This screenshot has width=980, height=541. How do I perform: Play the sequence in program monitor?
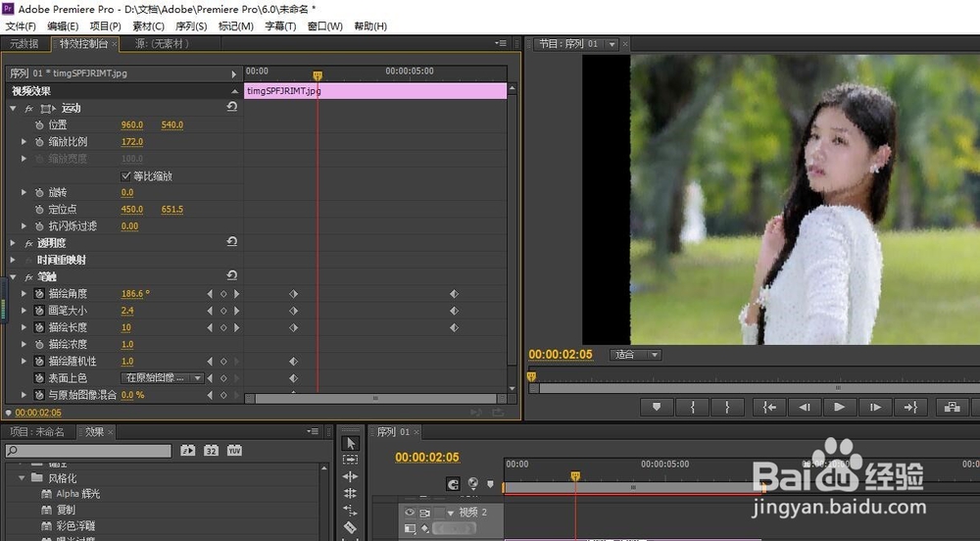click(x=840, y=408)
